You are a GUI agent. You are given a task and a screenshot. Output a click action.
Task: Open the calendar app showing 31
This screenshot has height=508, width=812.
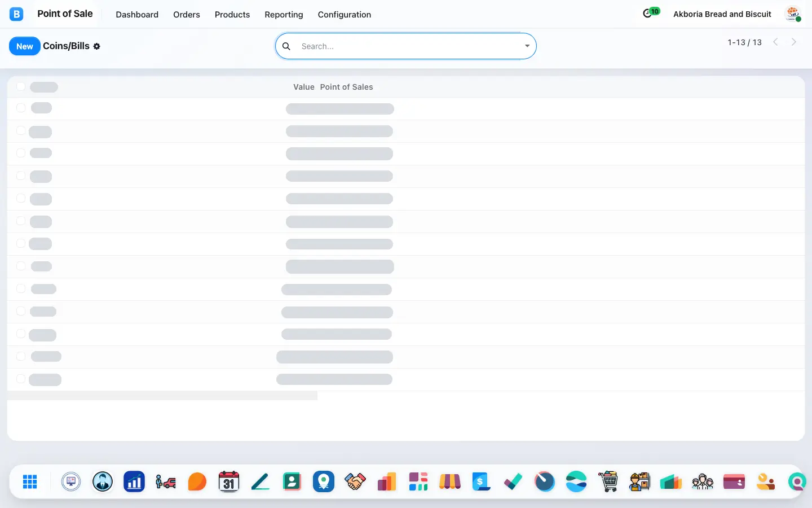coord(229,481)
